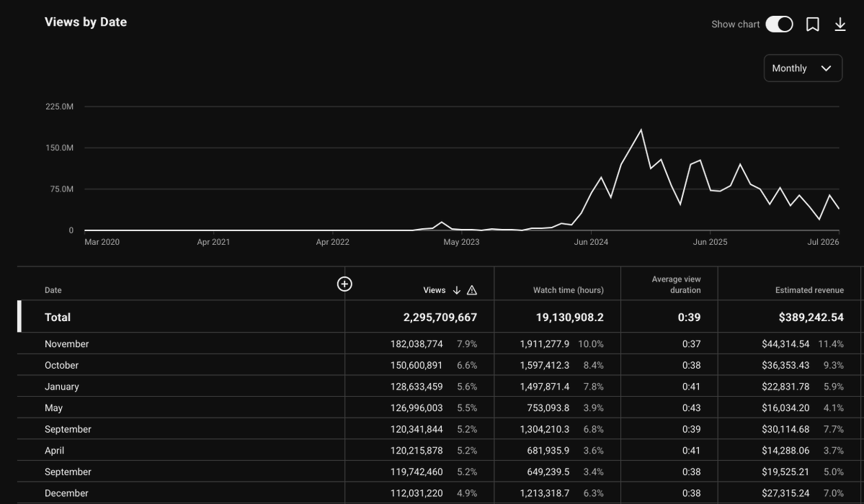The width and height of the screenshot is (864, 504).
Task: Click December views value 112,031,220
Action: coord(417,493)
